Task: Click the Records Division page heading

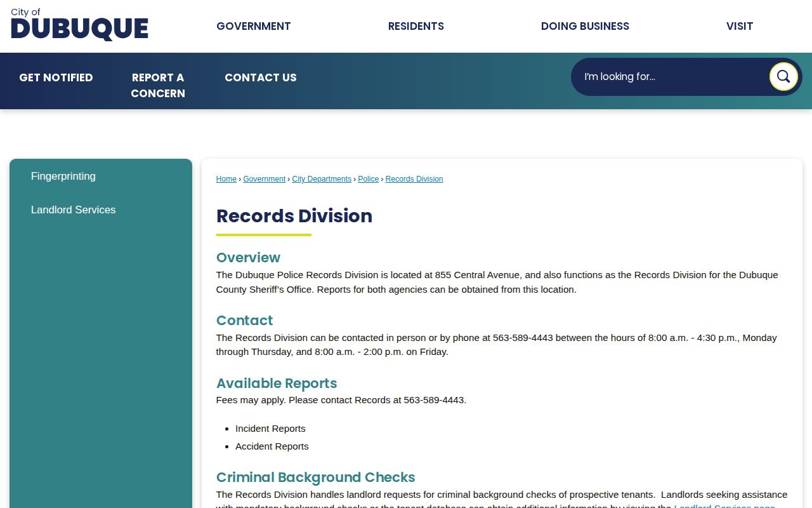Action: tap(294, 216)
